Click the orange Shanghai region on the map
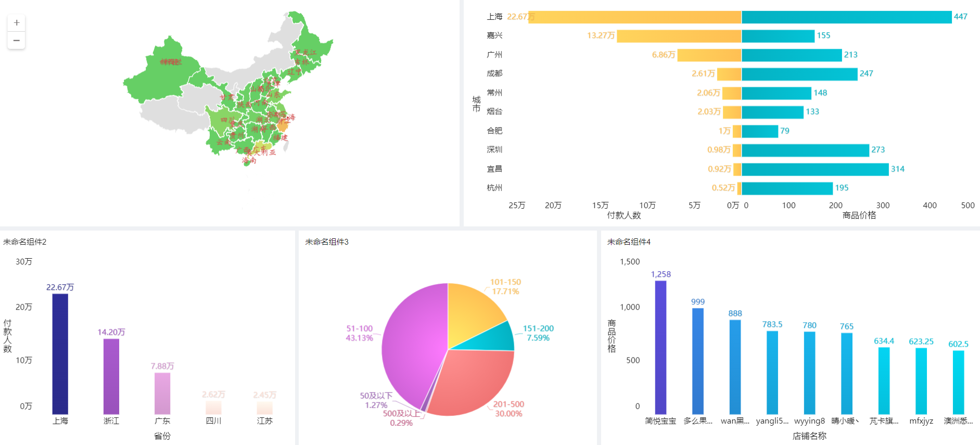980x445 pixels. click(x=283, y=125)
